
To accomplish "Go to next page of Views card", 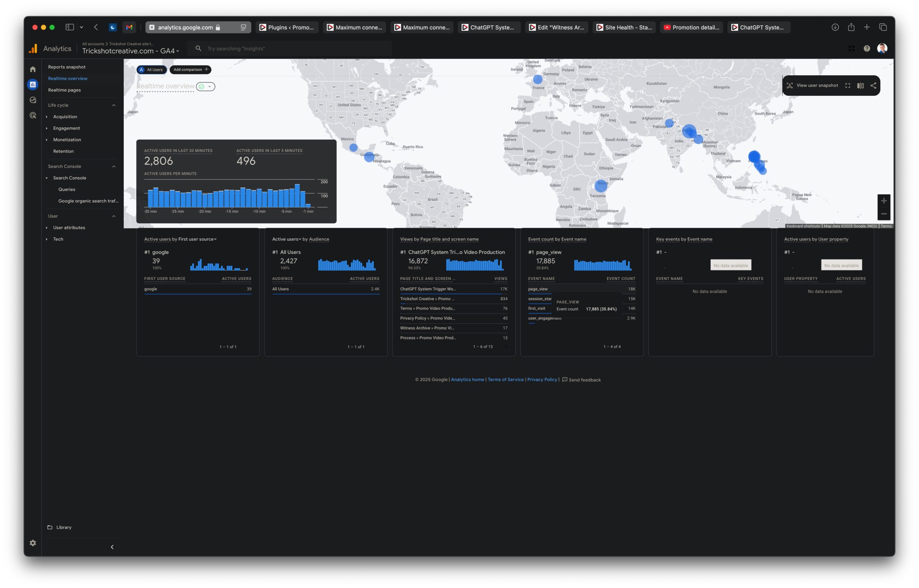I will click(506, 347).
